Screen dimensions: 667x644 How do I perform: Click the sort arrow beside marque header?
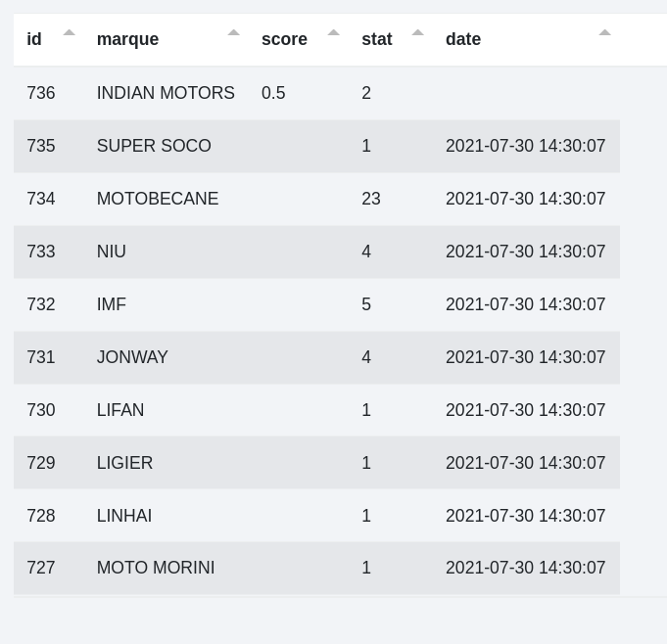pos(234,33)
